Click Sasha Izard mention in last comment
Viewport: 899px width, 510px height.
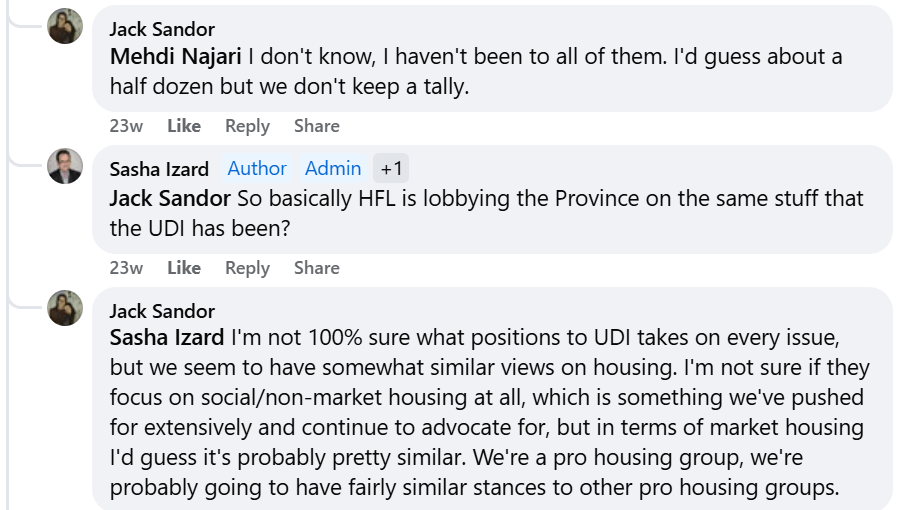pos(167,339)
